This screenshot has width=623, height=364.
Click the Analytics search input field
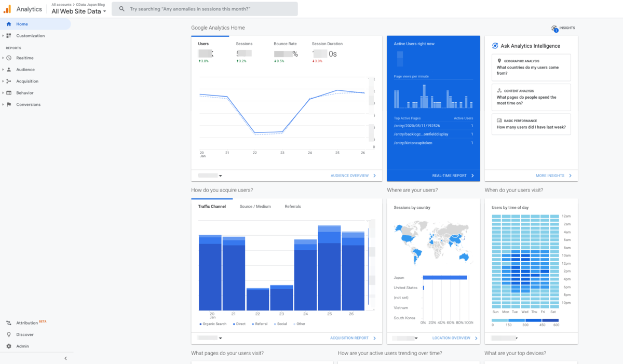(205, 9)
